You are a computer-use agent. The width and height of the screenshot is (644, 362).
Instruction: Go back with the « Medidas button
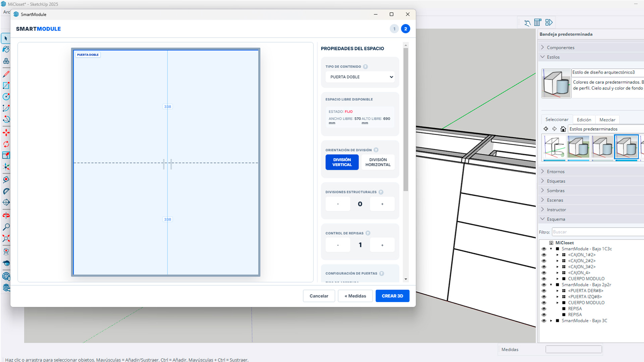point(355,296)
